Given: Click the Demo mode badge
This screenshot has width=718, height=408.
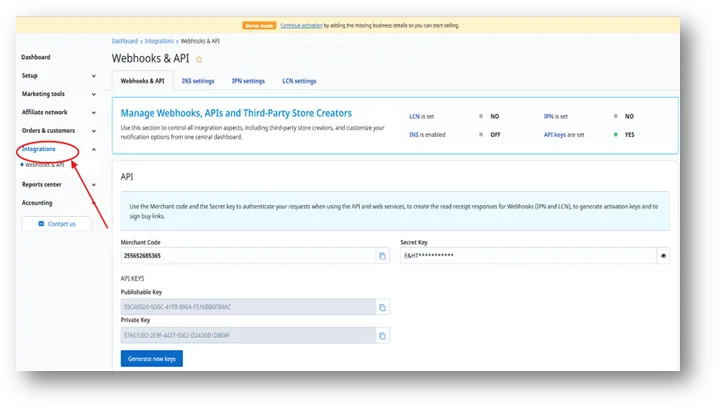Looking at the screenshot, I should pyautogui.click(x=259, y=26).
